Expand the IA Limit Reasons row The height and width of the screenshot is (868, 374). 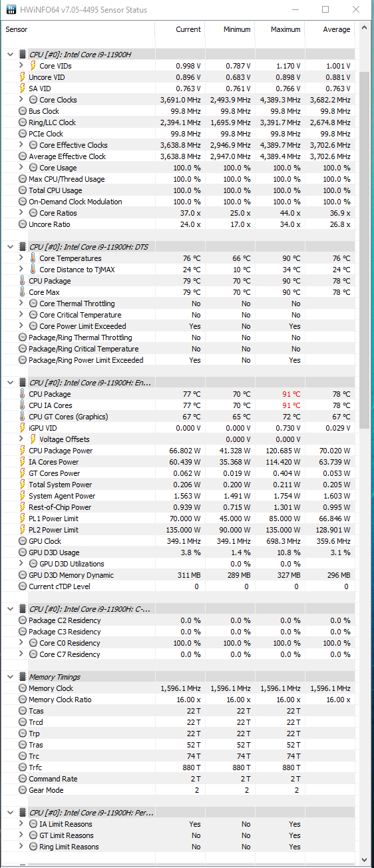coord(21,824)
